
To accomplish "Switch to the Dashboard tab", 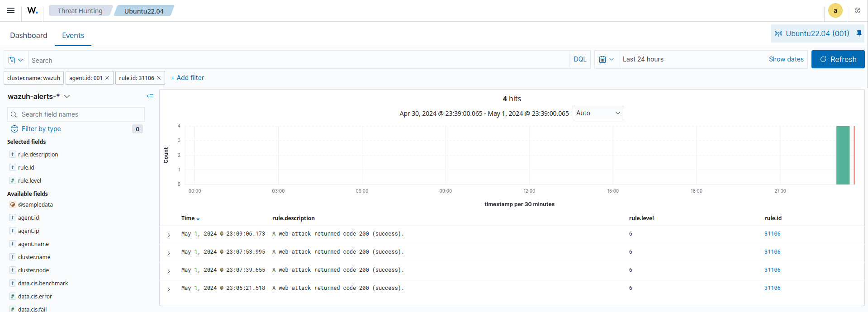I will click(x=28, y=35).
